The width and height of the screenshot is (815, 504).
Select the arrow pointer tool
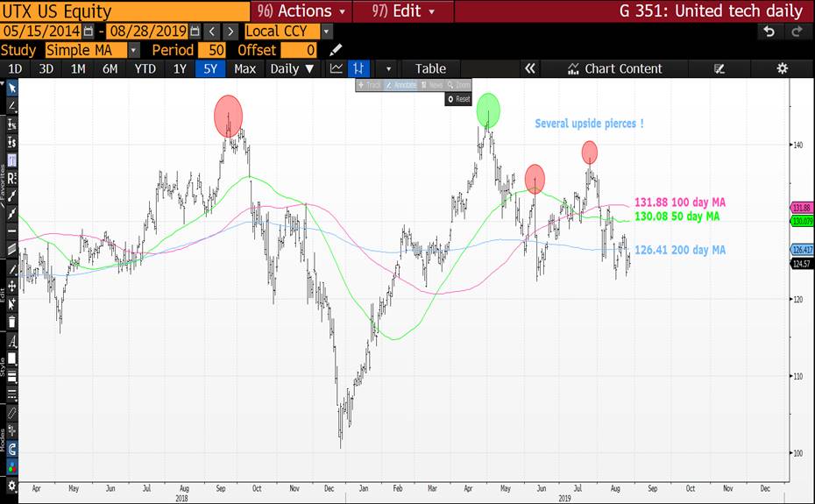pyautogui.click(x=11, y=88)
